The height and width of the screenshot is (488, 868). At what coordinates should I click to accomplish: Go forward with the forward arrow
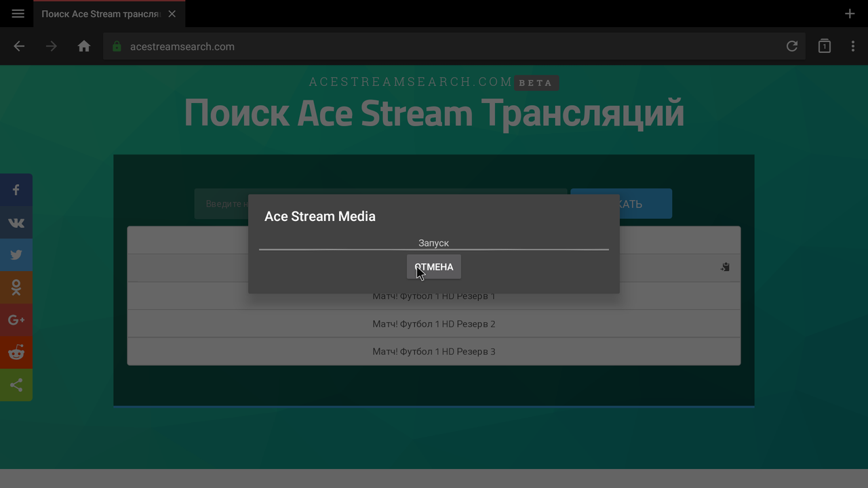tap(52, 47)
